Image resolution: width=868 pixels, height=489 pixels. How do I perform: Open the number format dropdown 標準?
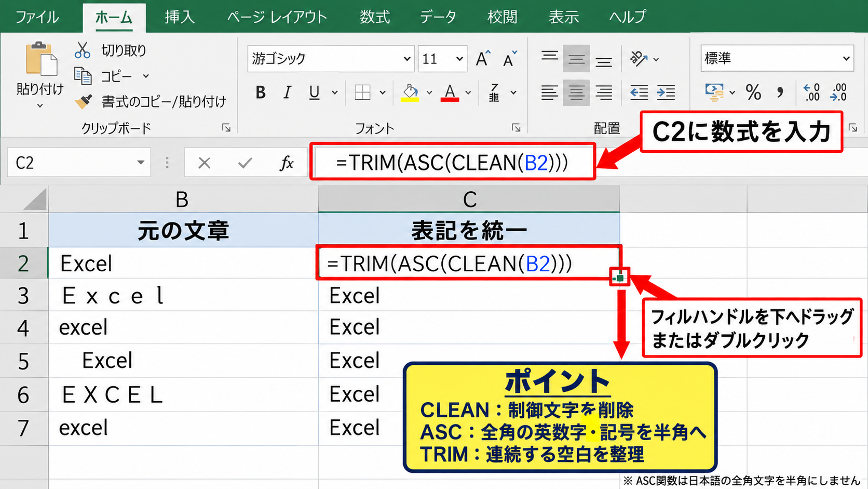[x=846, y=58]
